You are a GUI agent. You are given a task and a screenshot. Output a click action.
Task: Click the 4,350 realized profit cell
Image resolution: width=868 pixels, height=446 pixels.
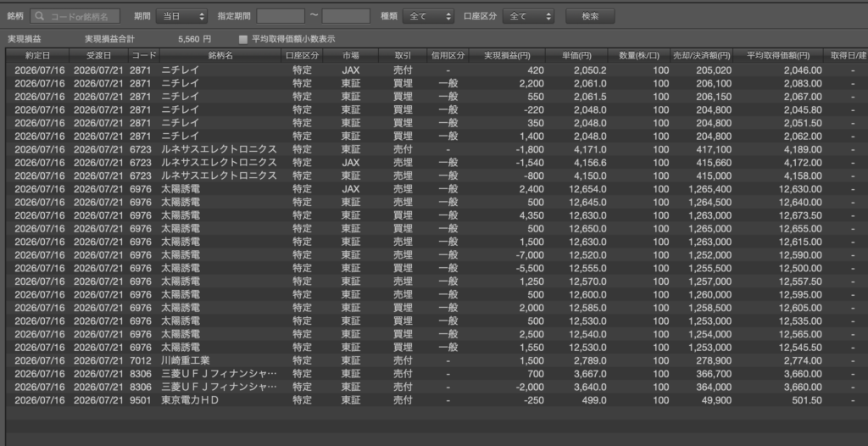pyautogui.click(x=532, y=215)
